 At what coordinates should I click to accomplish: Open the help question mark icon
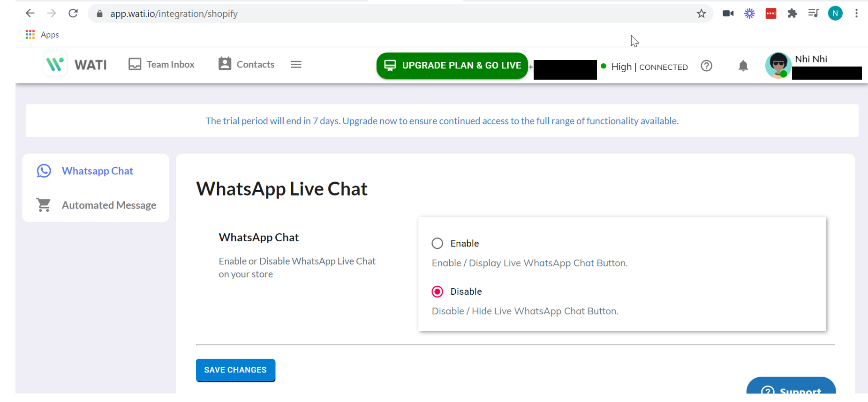pyautogui.click(x=707, y=66)
